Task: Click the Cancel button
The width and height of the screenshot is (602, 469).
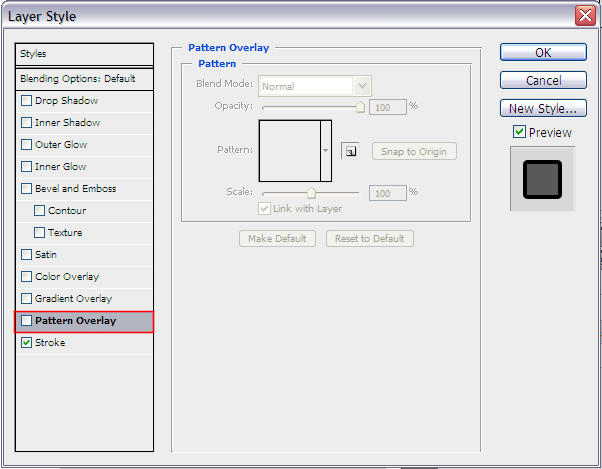Action: click(543, 80)
